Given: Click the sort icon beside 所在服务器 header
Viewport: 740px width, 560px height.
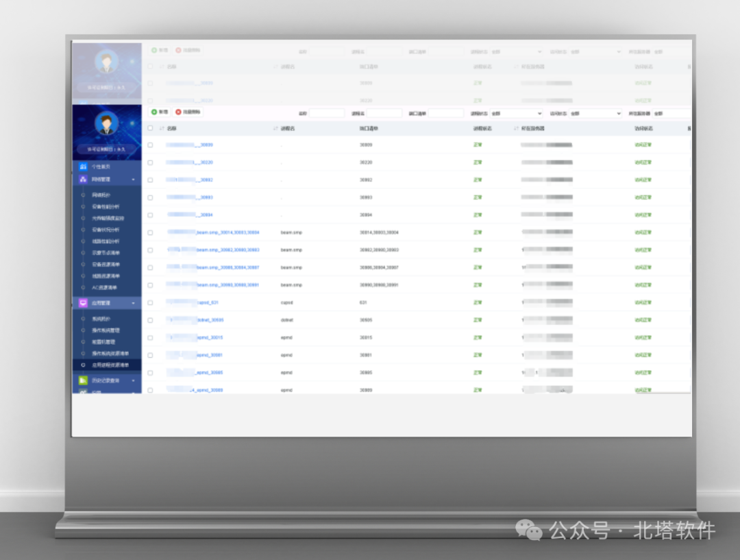Looking at the screenshot, I should tap(516, 128).
